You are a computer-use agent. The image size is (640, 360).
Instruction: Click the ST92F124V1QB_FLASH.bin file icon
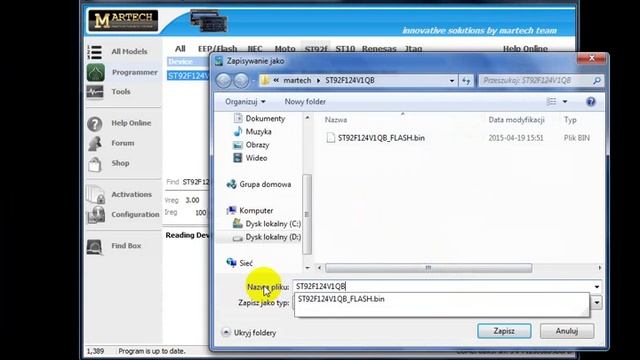click(331, 138)
